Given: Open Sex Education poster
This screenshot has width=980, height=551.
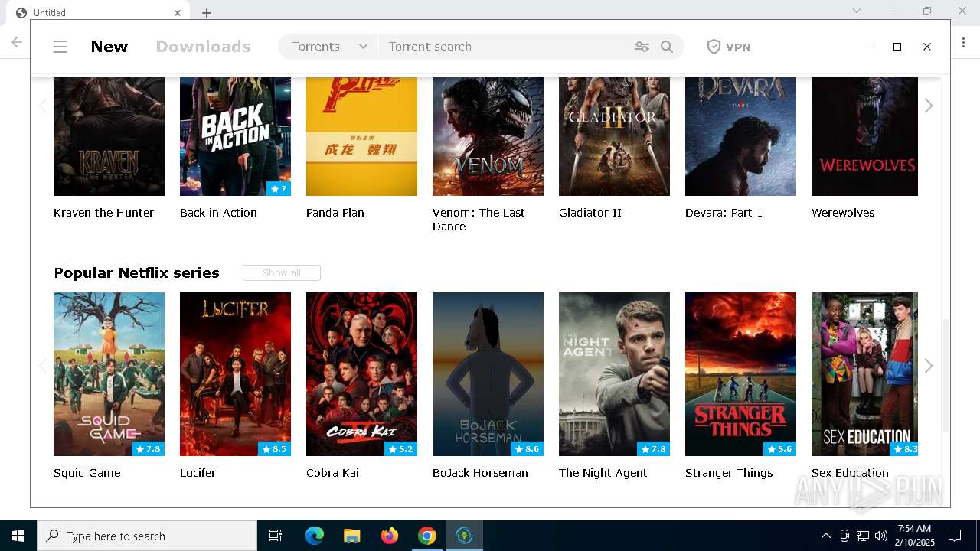Looking at the screenshot, I should click(864, 374).
